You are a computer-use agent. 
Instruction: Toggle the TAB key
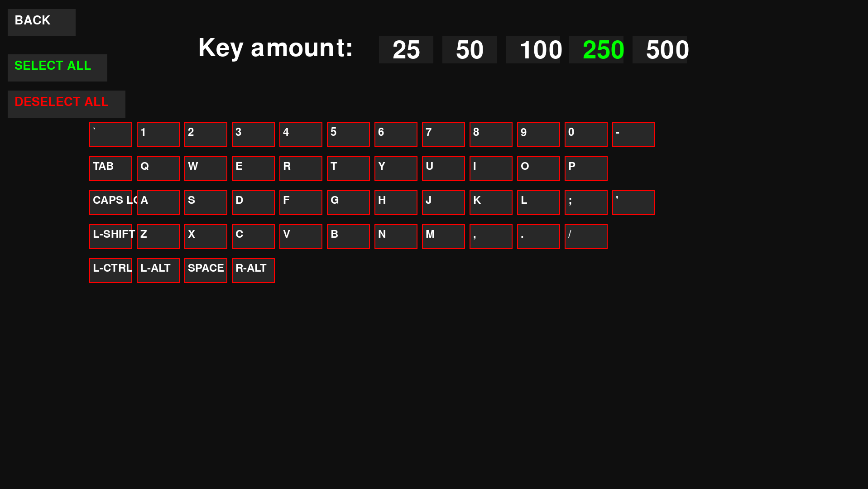click(x=110, y=168)
